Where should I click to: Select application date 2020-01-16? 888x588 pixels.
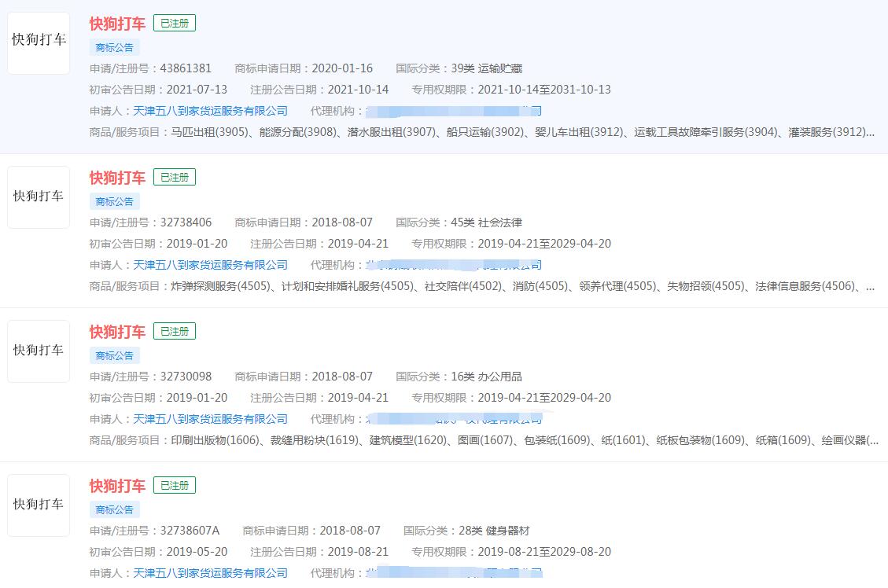coord(342,68)
